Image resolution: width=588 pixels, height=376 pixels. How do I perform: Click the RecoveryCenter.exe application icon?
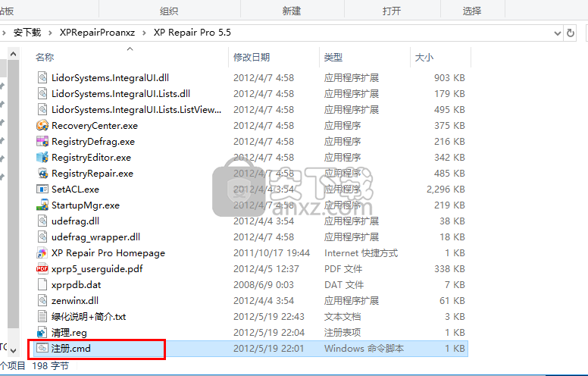(x=42, y=125)
